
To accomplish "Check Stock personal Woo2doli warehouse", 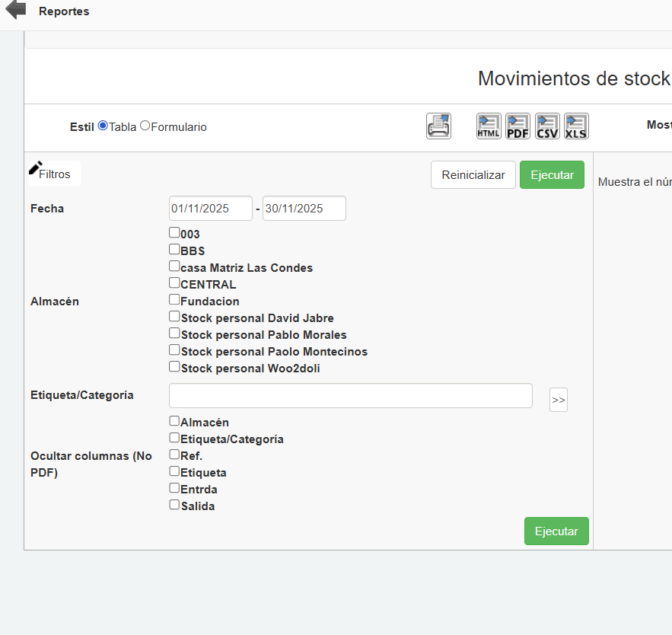I will [x=174, y=365].
